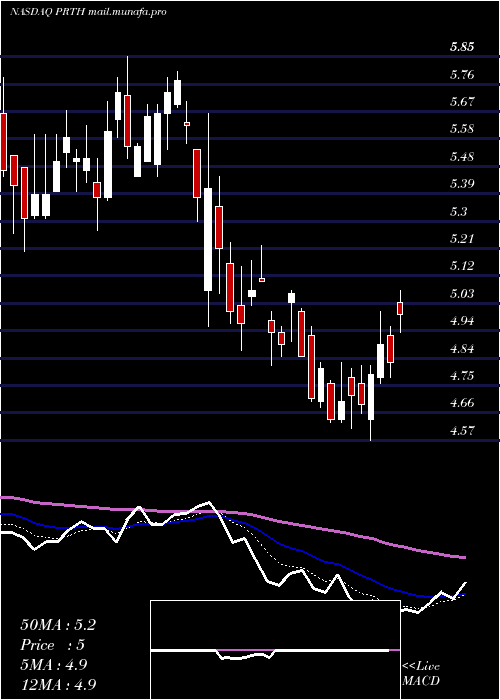Image resolution: width=500 pixels, height=700 pixels.
Task: Click the Price : 5 readout
Action: [52, 645]
